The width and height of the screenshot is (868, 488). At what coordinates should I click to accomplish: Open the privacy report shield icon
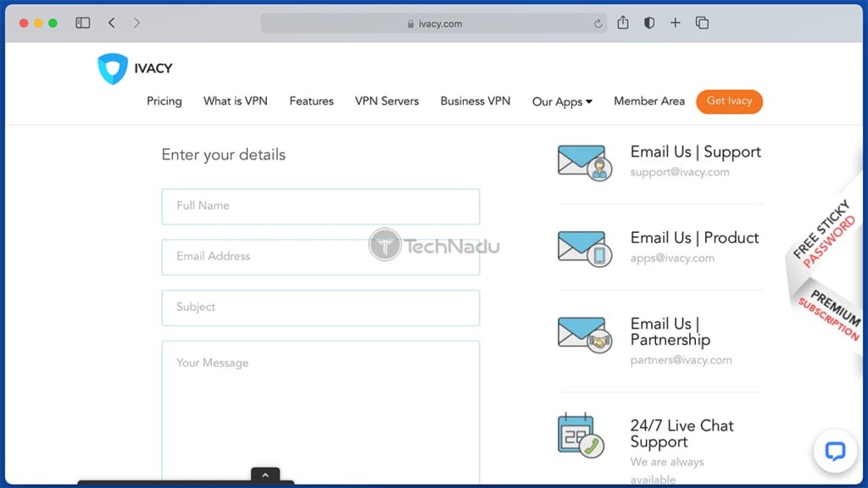648,23
